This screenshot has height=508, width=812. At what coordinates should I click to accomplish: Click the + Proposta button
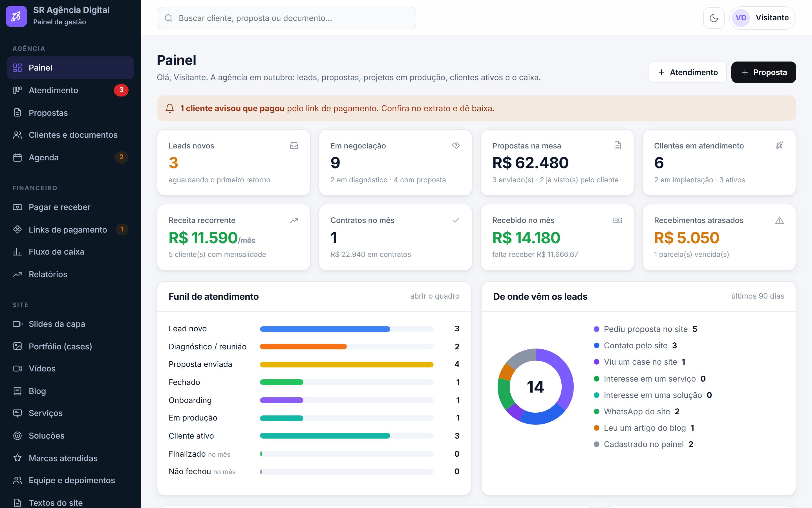click(764, 72)
